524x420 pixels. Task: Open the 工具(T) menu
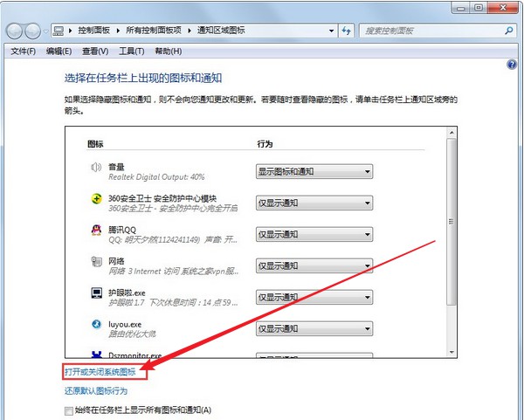tap(131, 52)
